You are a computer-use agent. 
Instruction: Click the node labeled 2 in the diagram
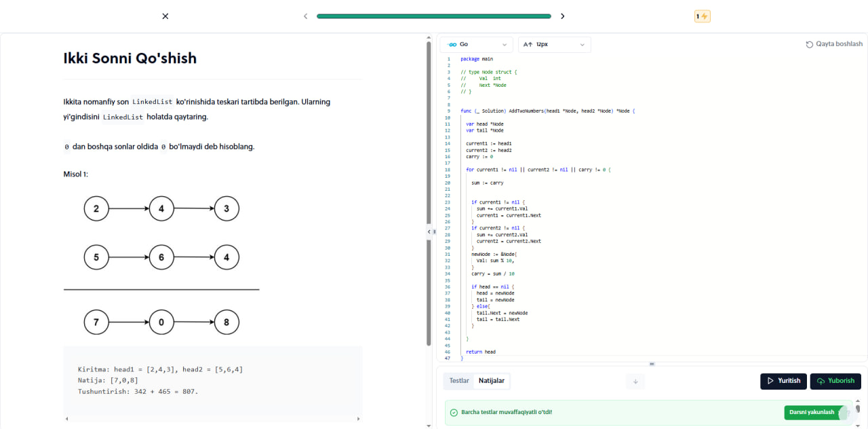pos(96,208)
